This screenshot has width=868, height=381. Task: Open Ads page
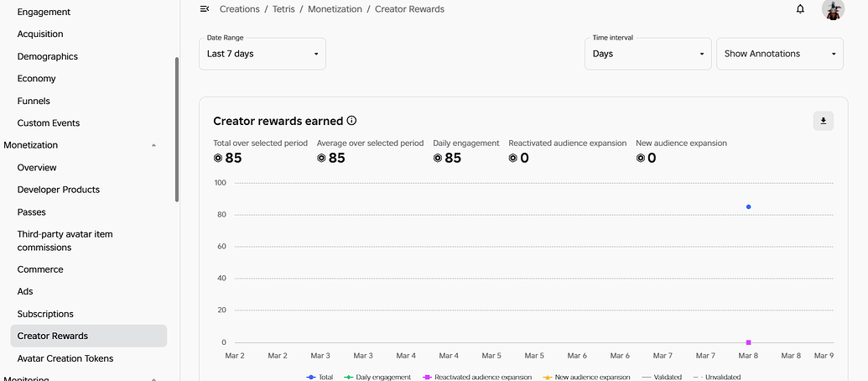tap(25, 291)
